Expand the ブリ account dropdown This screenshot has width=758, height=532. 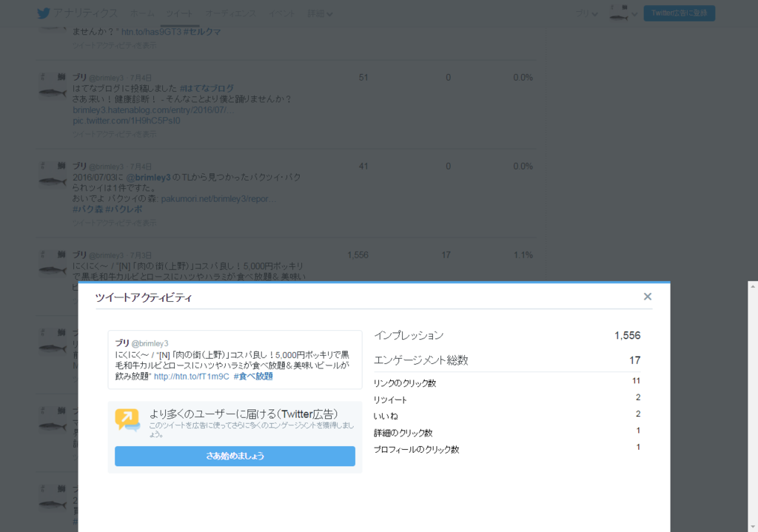(586, 13)
